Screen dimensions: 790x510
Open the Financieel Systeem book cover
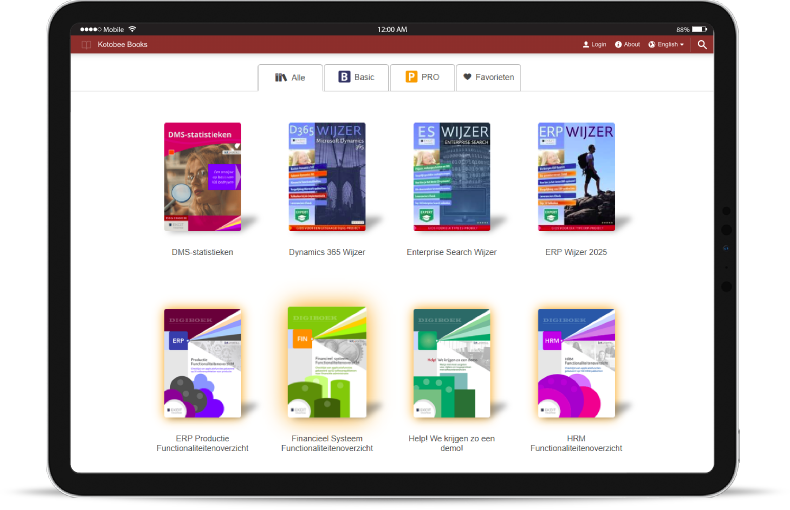327,362
